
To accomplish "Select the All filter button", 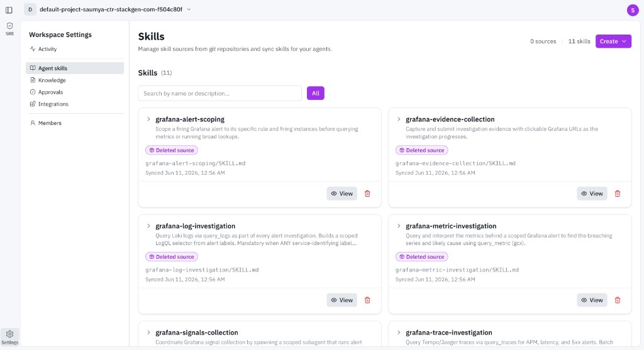I will (316, 93).
